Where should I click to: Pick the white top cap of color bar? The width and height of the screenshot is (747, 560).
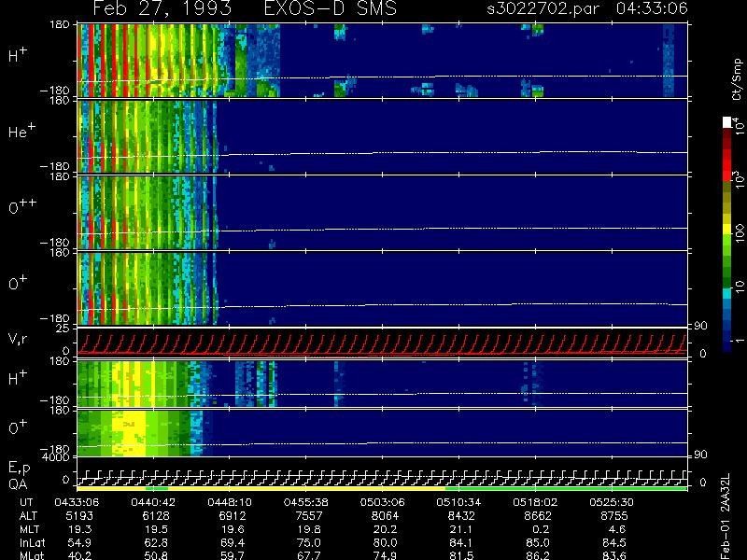point(727,122)
